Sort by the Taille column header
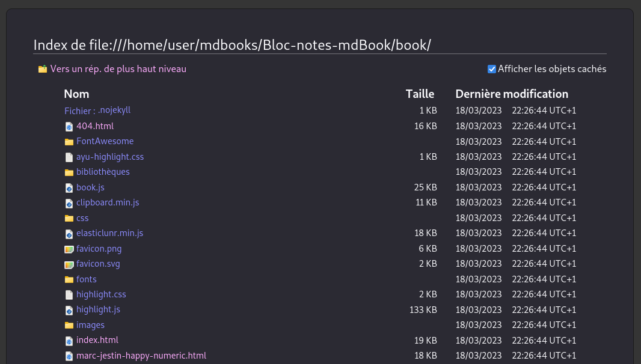Viewport: 641px width, 364px height. pyautogui.click(x=420, y=94)
